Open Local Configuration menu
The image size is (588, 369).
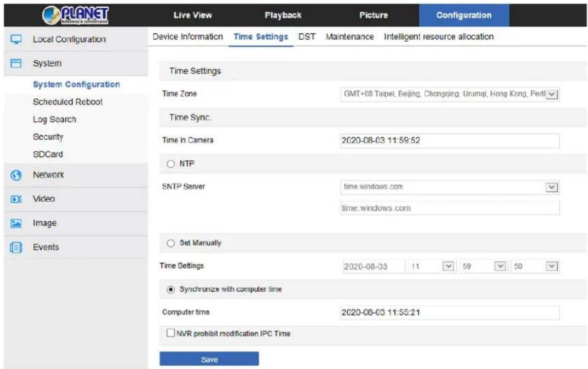[76, 39]
